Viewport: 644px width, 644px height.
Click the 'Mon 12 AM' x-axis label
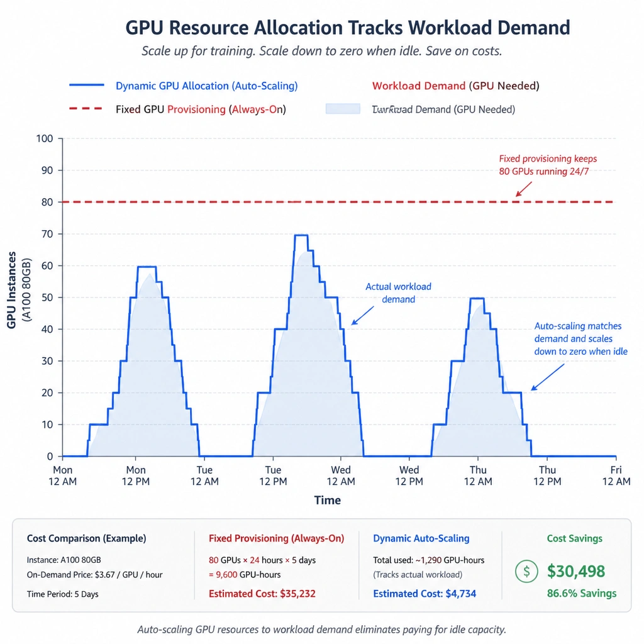62,475
